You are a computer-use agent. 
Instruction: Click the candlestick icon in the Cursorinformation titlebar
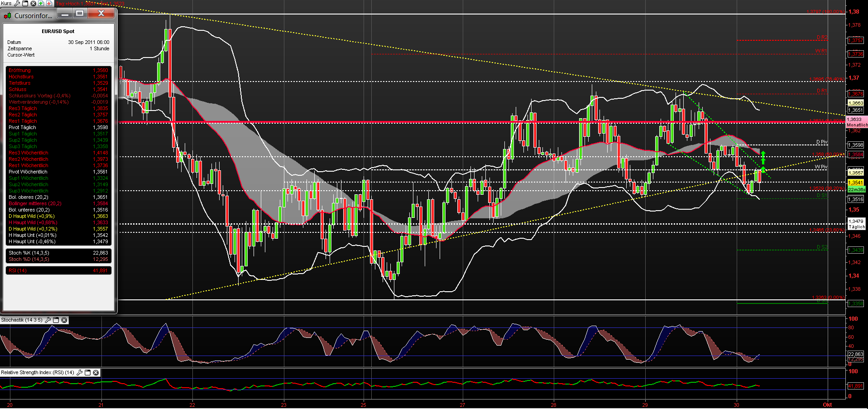[8, 15]
